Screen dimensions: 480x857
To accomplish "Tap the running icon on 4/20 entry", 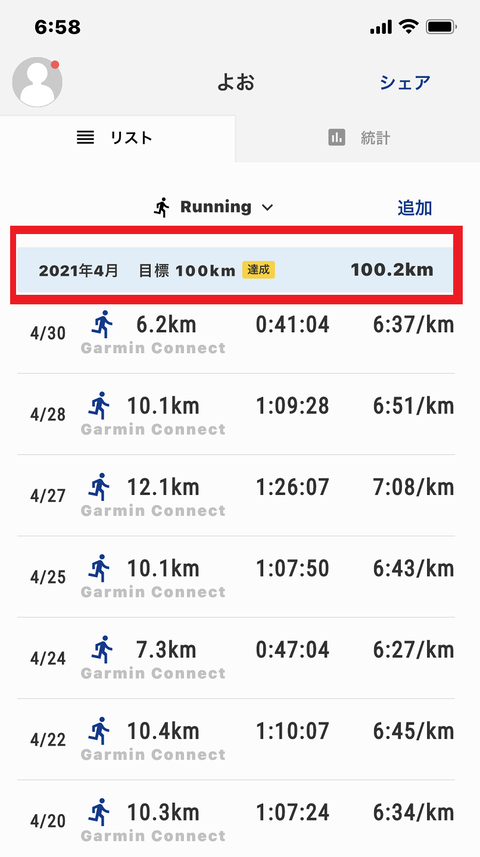I will tap(99, 811).
